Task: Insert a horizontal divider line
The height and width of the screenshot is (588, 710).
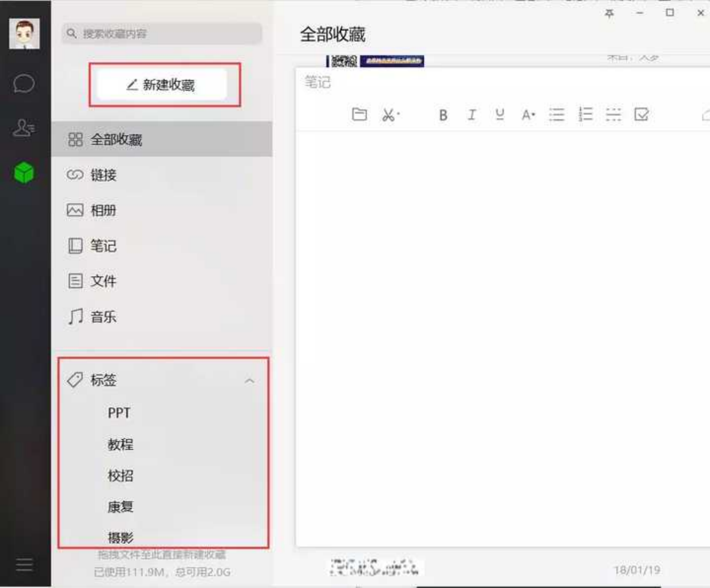Action: (613, 115)
